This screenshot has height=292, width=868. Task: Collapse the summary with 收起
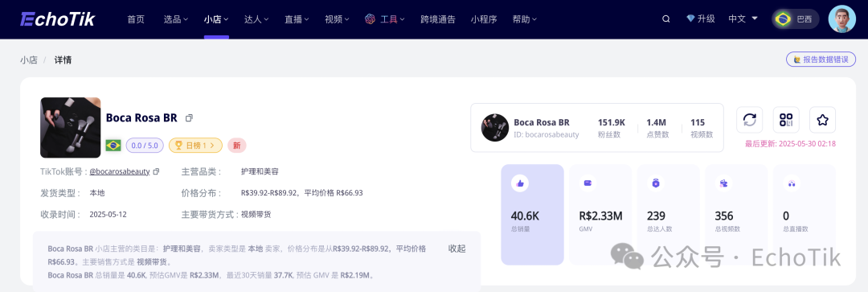pos(457,249)
